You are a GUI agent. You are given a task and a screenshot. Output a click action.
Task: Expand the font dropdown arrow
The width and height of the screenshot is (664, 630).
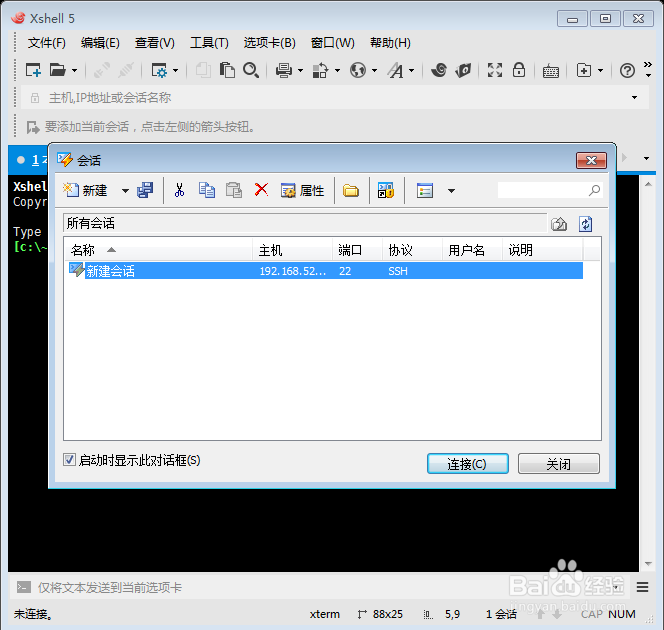coord(412,70)
